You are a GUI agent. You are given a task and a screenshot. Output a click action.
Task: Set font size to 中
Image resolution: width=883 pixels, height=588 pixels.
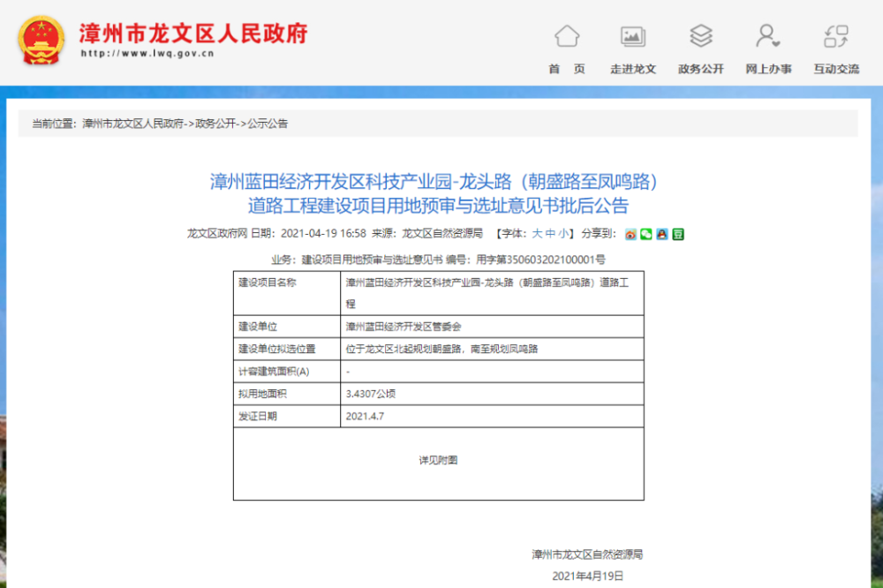pyautogui.click(x=550, y=233)
